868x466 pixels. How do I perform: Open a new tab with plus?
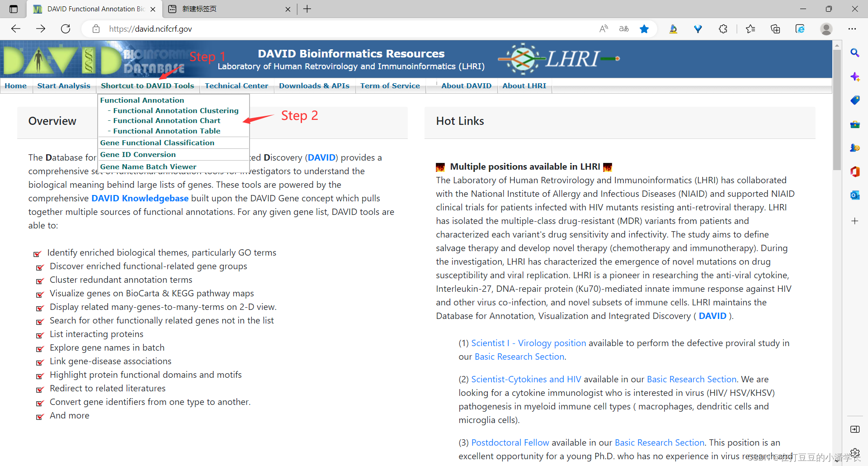click(307, 9)
